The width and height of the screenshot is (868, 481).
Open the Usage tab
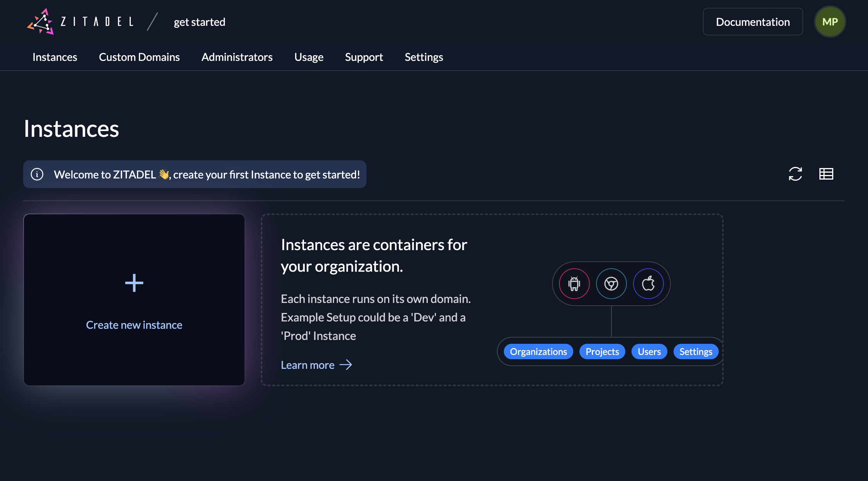click(309, 57)
